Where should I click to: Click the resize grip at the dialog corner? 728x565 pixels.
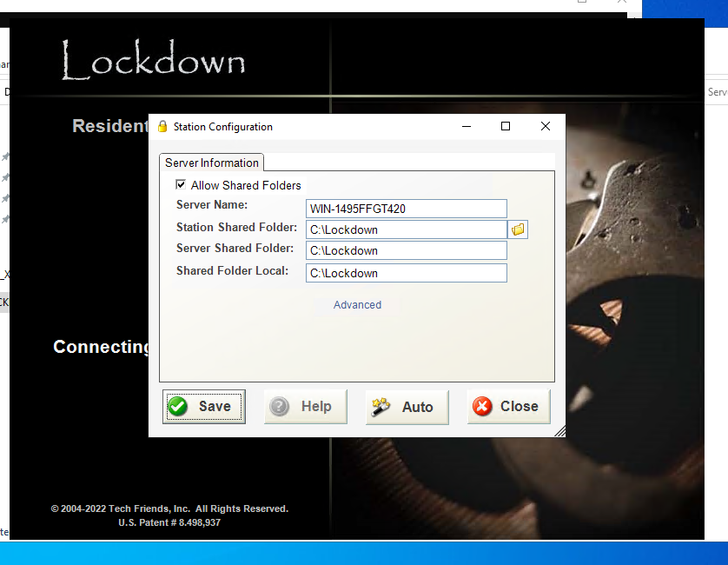[560, 431]
